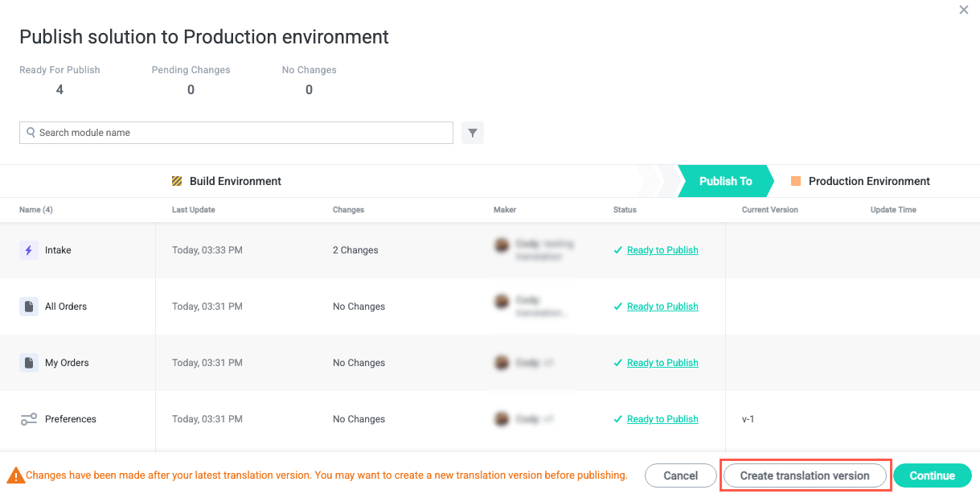This screenshot has height=498, width=980.
Task: Click the maker avatar in Intake row
Action: tap(502, 245)
